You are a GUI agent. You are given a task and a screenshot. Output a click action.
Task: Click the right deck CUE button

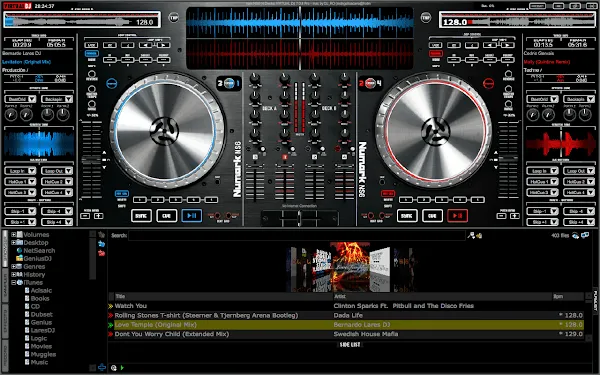432,215
